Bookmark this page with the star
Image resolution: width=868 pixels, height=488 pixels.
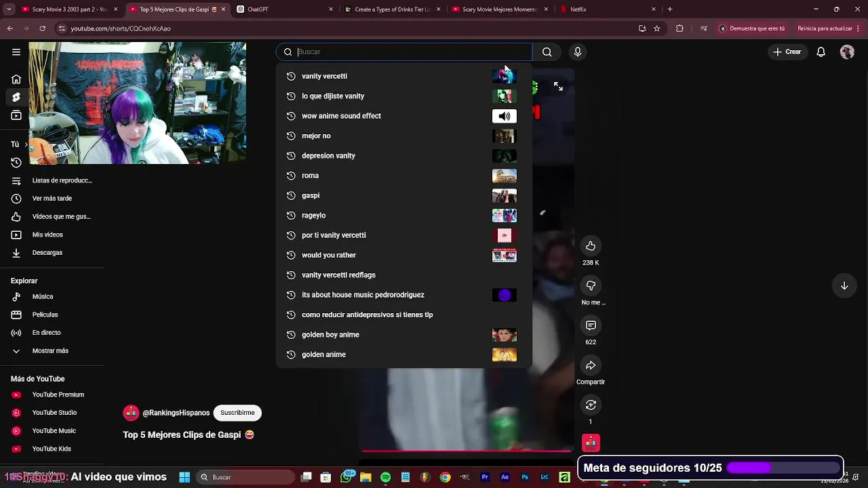click(x=656, y=28)
